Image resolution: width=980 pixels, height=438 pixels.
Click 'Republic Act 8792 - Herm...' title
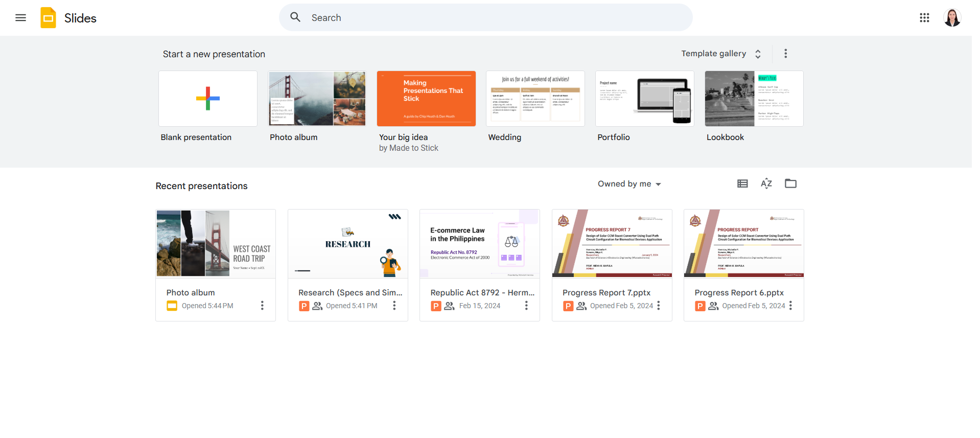482,293
